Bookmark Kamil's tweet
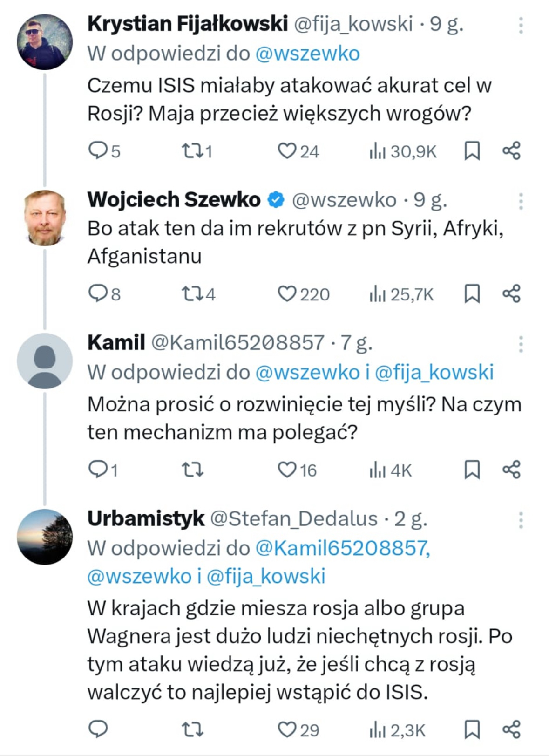This screenshot has height=756, width=549. (x=472, y=470)
